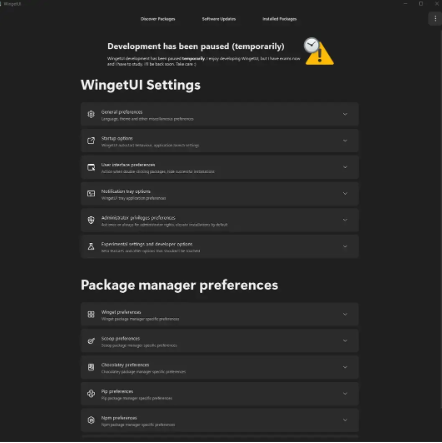Expand Notification tray options chevron

click(345, 194)
